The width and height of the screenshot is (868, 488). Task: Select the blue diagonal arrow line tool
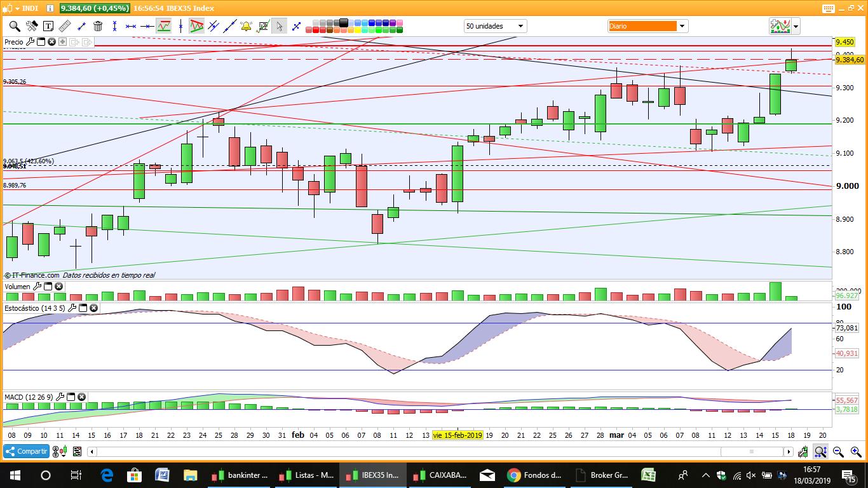(296, 26)
